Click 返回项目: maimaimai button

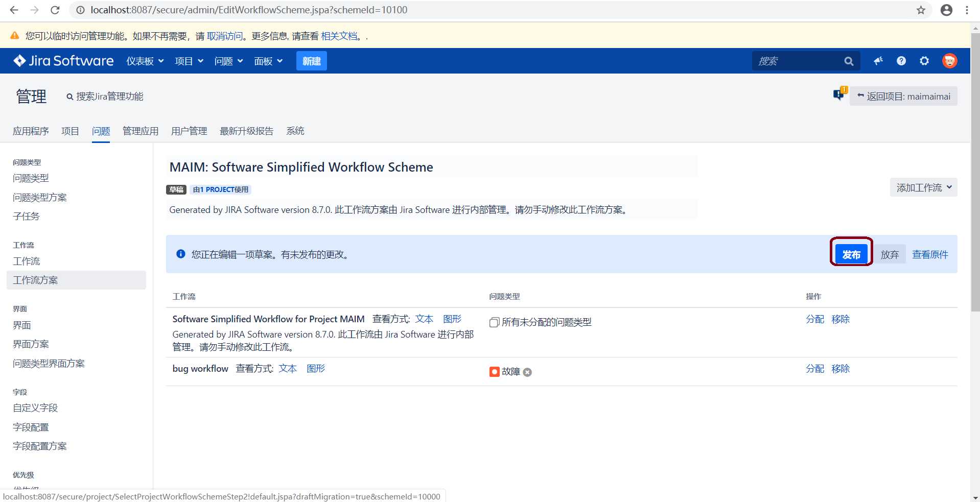click(903, 96)
